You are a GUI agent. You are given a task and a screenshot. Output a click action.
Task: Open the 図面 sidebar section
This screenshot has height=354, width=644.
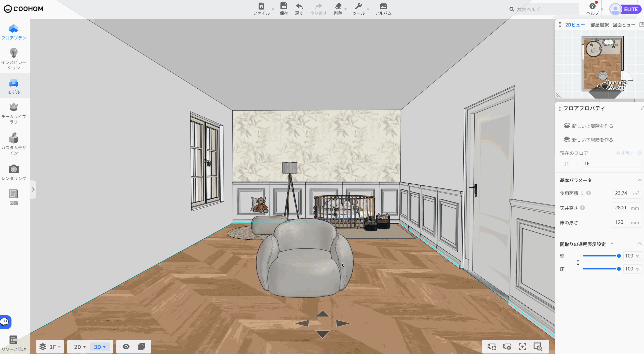coord(14,197)
